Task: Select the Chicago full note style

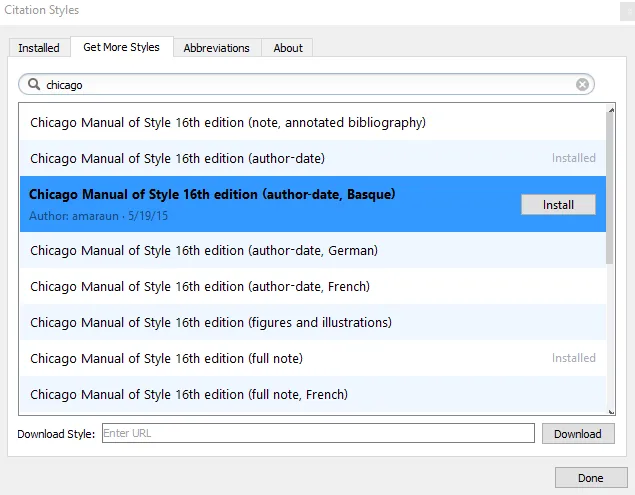Action: (x=166, y=358)
